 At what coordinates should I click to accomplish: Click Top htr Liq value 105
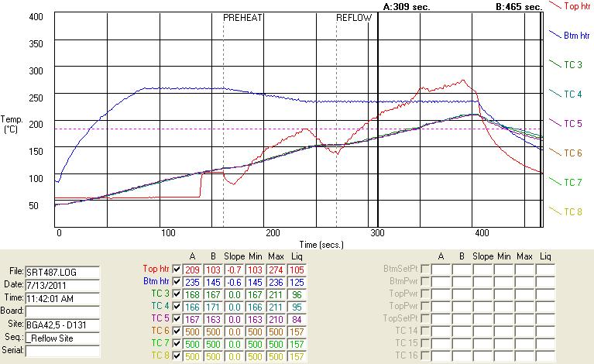297,270
